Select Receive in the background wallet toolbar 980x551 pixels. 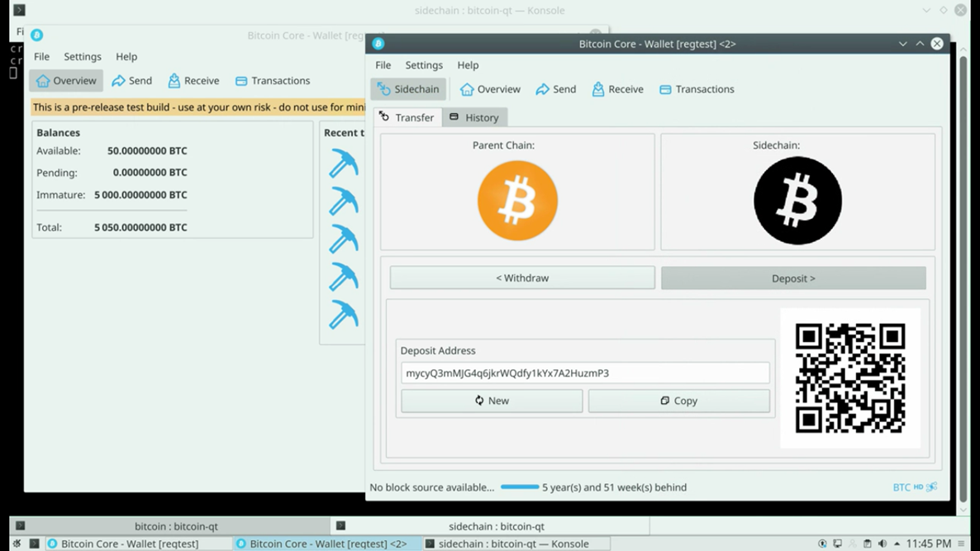[193, 81]
